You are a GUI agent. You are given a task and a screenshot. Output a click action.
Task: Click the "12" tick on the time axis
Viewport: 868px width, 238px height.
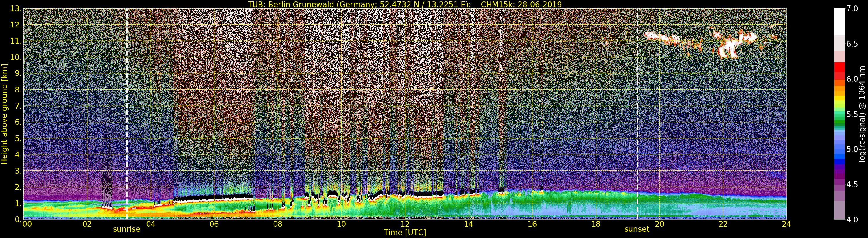click(x=405, y=224)
